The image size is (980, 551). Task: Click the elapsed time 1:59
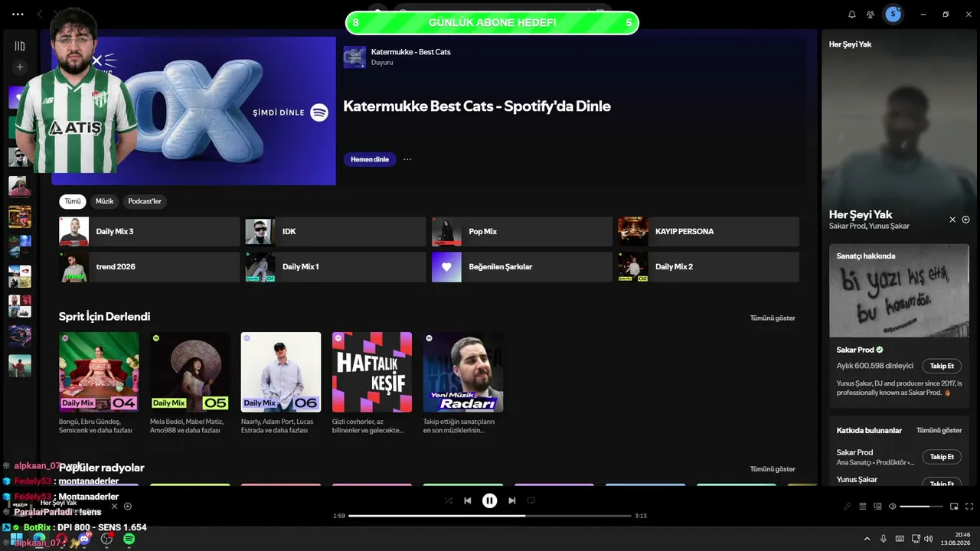click(339, 516)
